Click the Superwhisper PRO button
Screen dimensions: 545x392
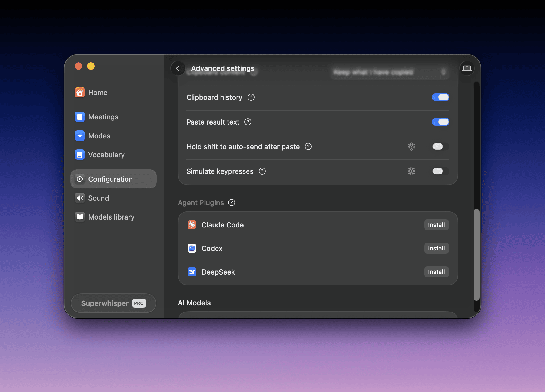[x=113, y=303]
